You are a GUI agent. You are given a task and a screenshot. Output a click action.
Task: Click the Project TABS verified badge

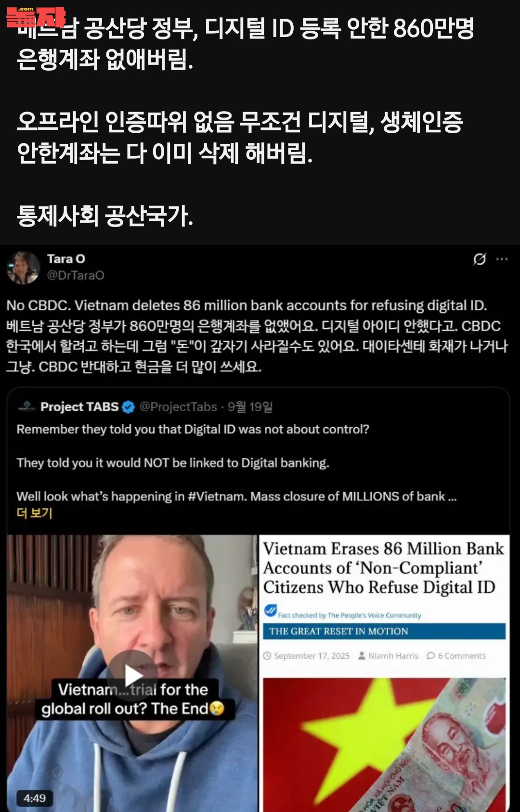[x=128, y=407]
